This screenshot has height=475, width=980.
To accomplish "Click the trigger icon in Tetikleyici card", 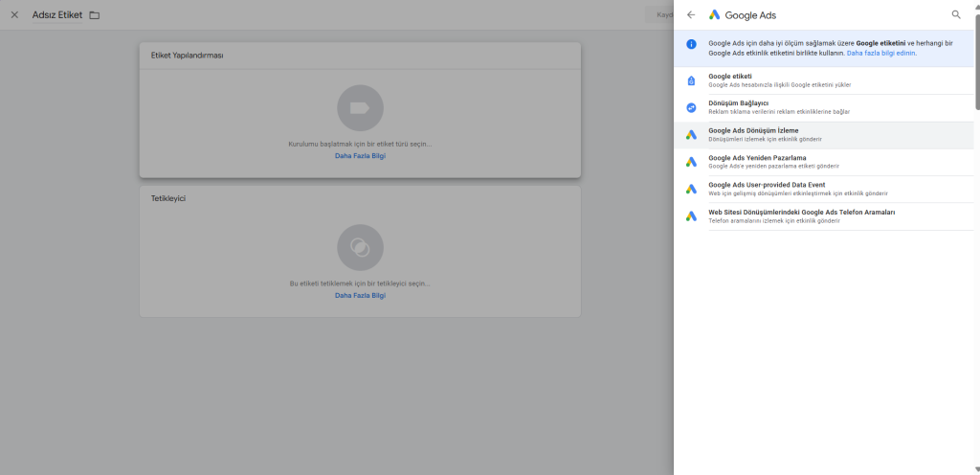I will pyautogui.click(x=360, y=247).
